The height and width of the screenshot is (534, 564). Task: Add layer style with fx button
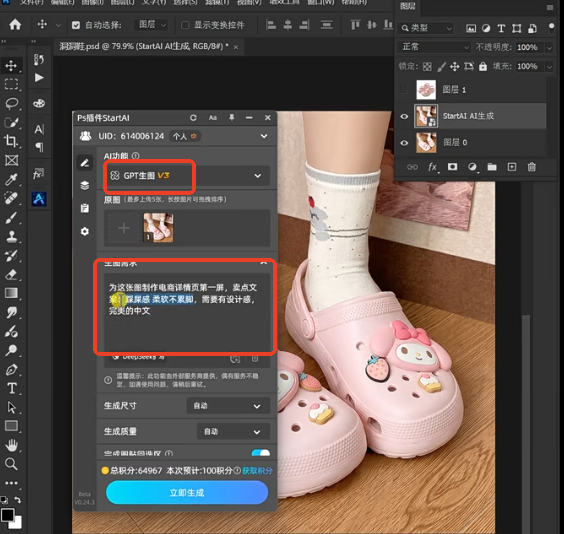pyautogui.click(x=433, y=167)
